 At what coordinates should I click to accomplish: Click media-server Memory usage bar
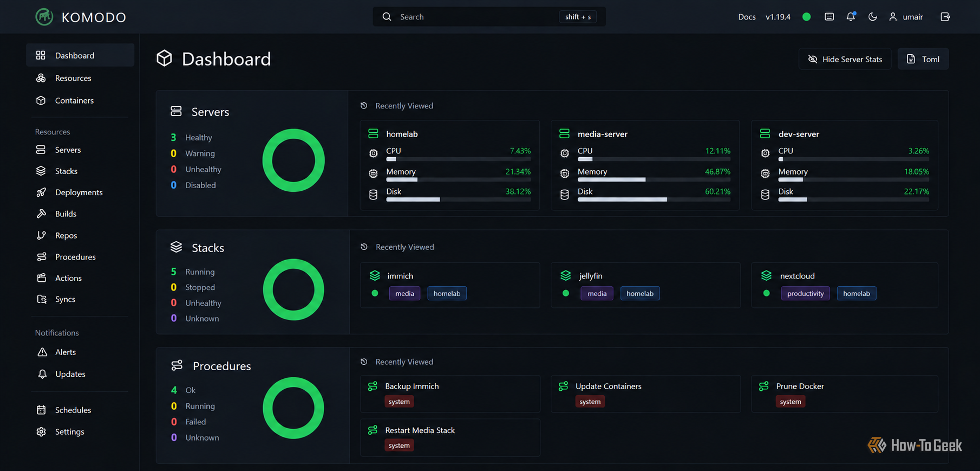(654, 179)
